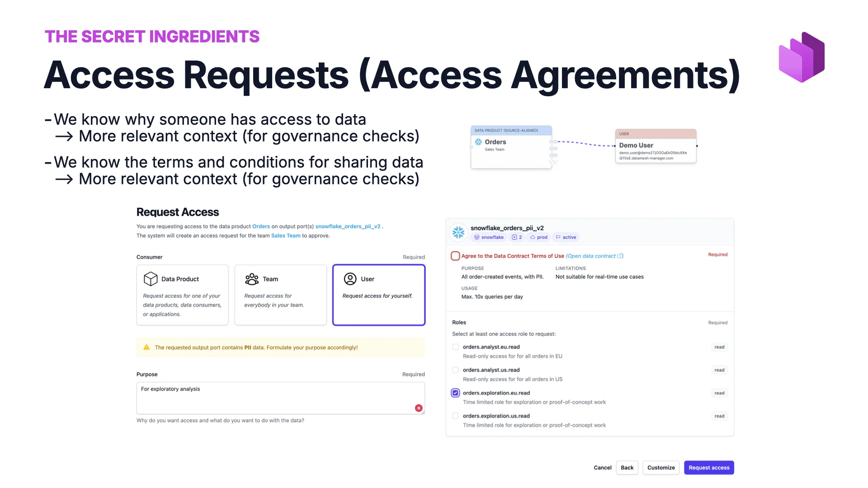Uncheck the orders.exploration.eu.read role

[455, 393]
